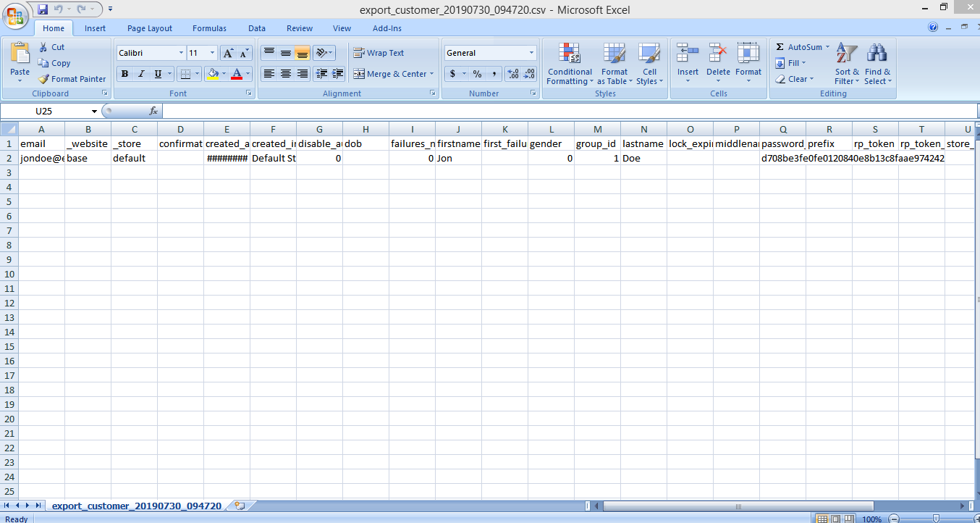
Task: Select cell A2 containing the jondoe email
Action: tap(42, 158)
